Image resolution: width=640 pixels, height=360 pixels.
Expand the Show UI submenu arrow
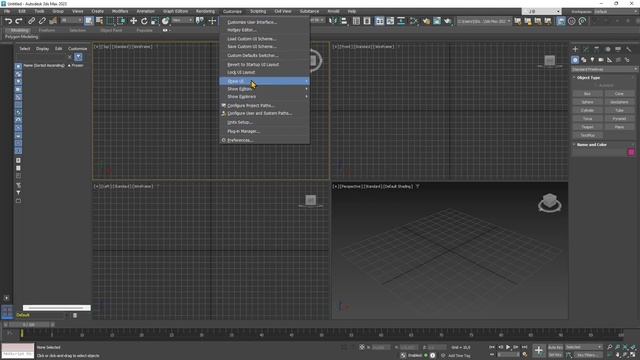pyautogui.click(x=307, y=81)
